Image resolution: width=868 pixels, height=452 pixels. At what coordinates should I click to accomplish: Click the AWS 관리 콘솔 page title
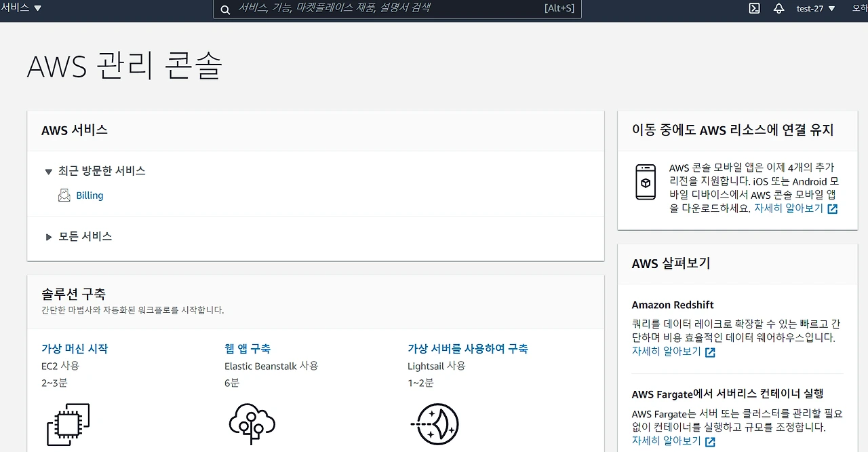125,67
